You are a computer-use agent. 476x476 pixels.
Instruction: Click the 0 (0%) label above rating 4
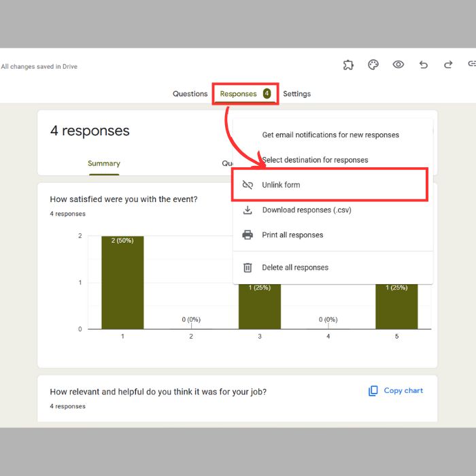click(328, 320)
